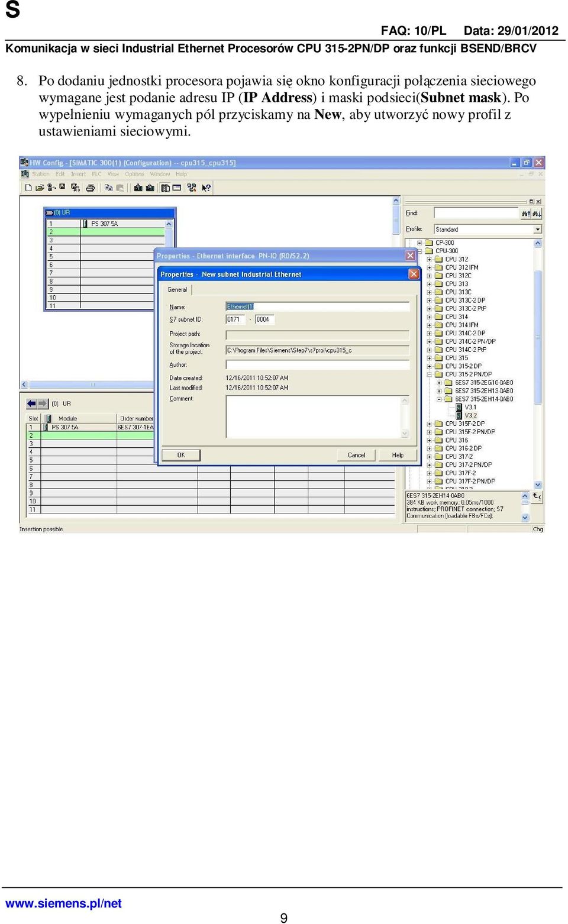Collapse the CPU 315-2 PN/DP catalog node
Screen dimensions: 568x924
tap(430, 374)
